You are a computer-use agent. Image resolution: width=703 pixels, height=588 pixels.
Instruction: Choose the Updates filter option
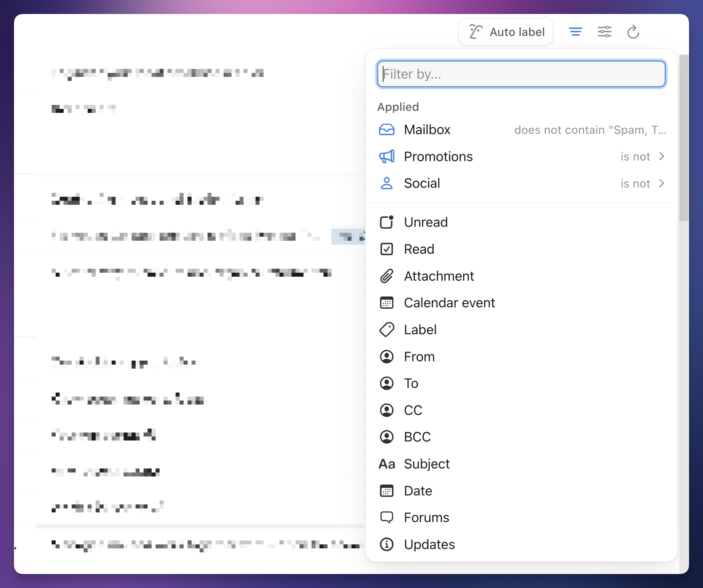point(522,544)
